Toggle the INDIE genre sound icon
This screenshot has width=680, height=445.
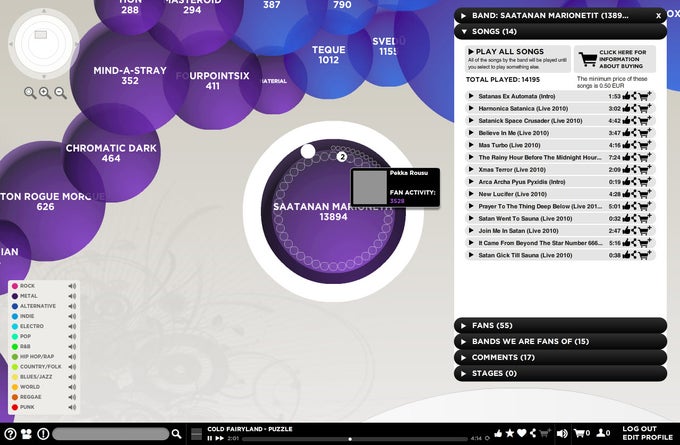[x=72, y=316]
